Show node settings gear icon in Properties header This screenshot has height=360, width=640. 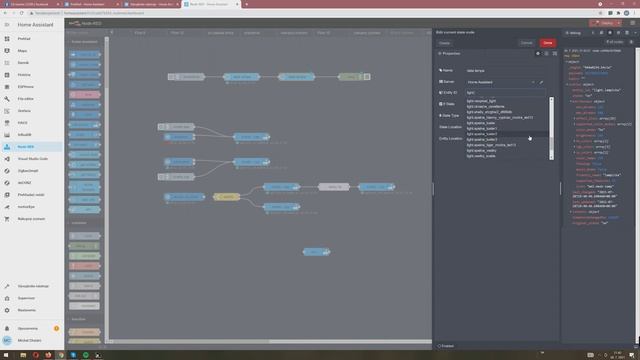538,53
